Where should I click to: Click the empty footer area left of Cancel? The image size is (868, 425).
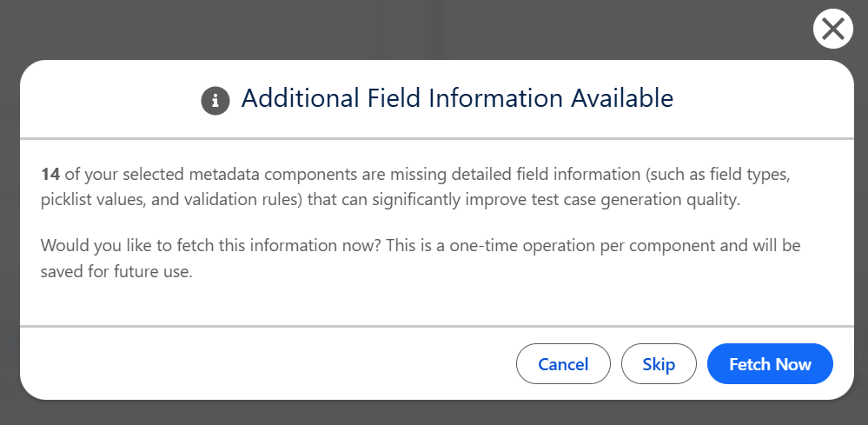coord(261,364)
